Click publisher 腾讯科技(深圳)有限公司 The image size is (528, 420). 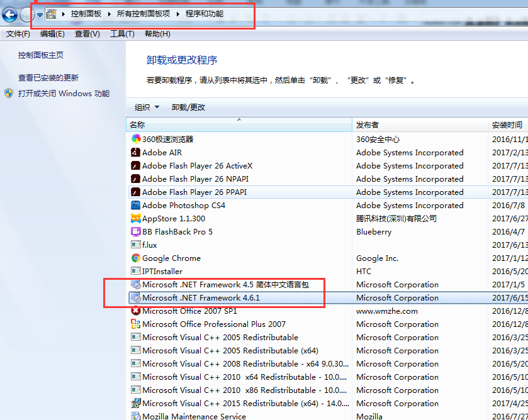(396, 218)
